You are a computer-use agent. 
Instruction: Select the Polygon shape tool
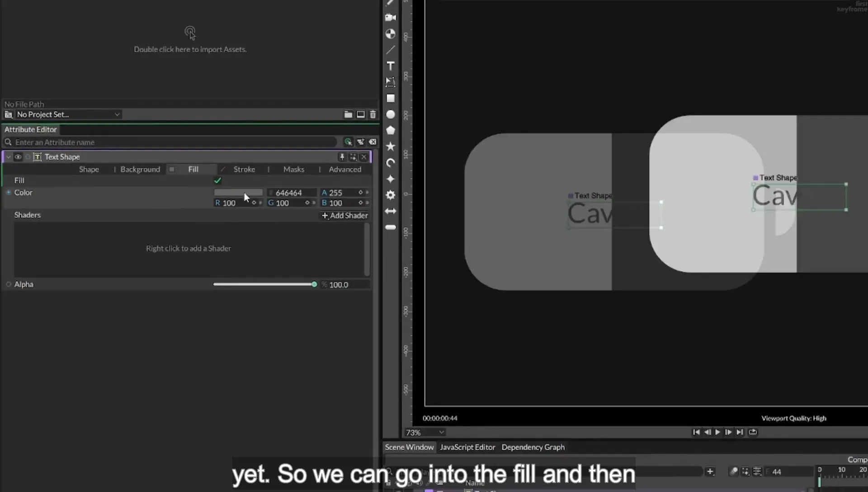(391, 130)
